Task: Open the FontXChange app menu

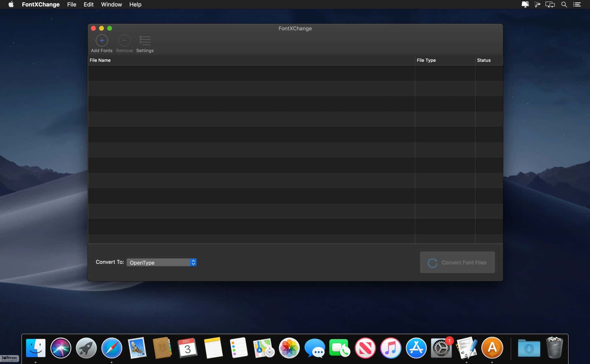Action: coord(41,4)
